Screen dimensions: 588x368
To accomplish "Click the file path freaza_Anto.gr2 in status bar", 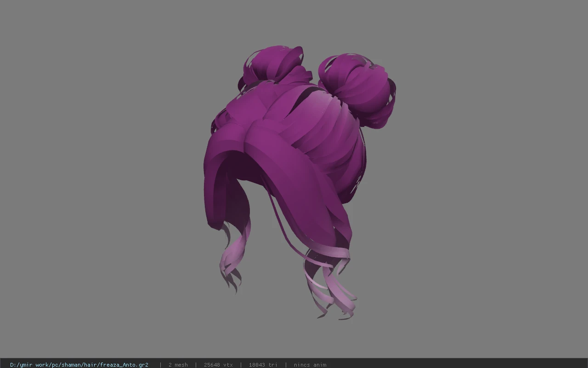I will [79, 365].
